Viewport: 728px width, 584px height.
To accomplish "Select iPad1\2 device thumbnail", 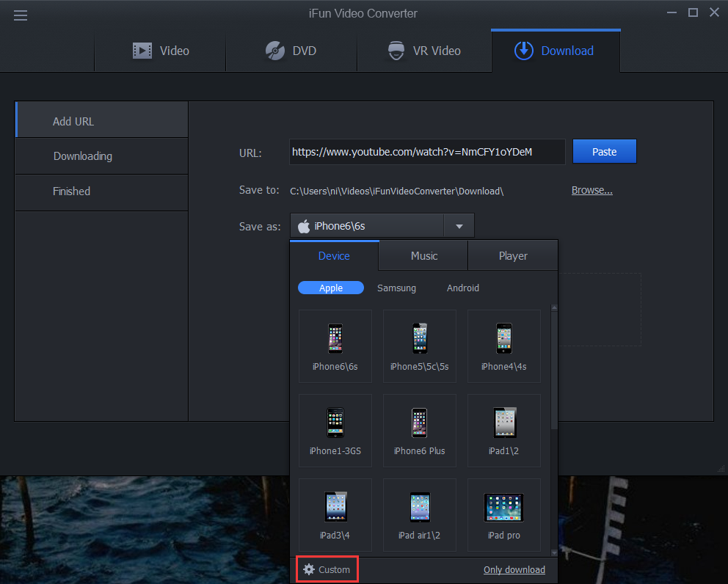I will tap(504, 431).
